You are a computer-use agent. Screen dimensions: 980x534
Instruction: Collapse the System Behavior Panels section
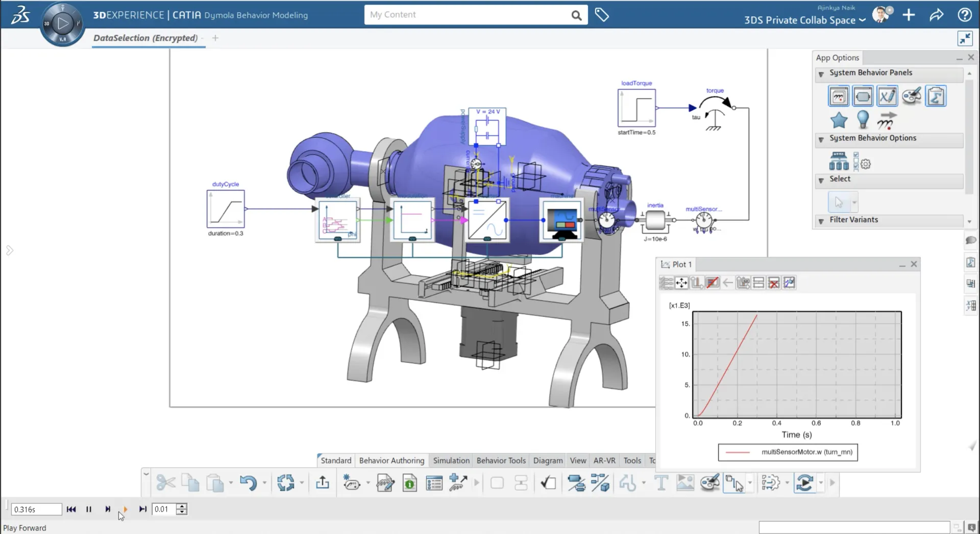tap(820, 74)
